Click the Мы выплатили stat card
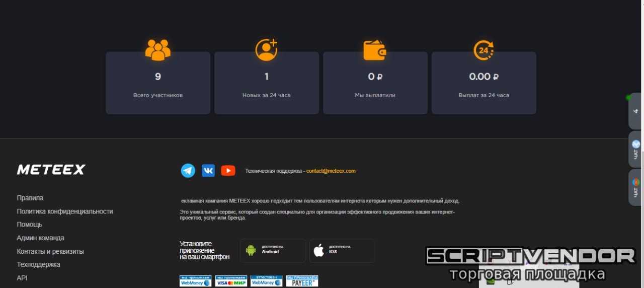644x288 pixels. 375,83
